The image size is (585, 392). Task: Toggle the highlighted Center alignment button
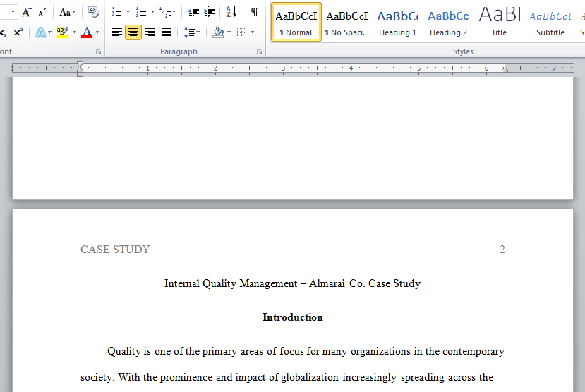coord(133,33)
